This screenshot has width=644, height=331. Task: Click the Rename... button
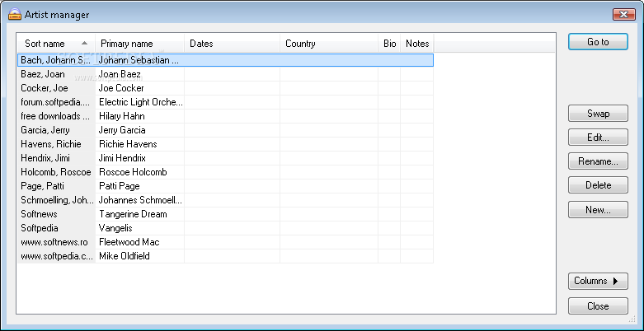[x=598, y=161]
